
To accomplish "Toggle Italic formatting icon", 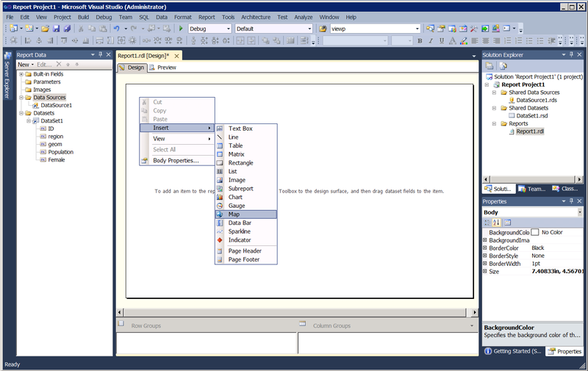I will coord(431,41).
